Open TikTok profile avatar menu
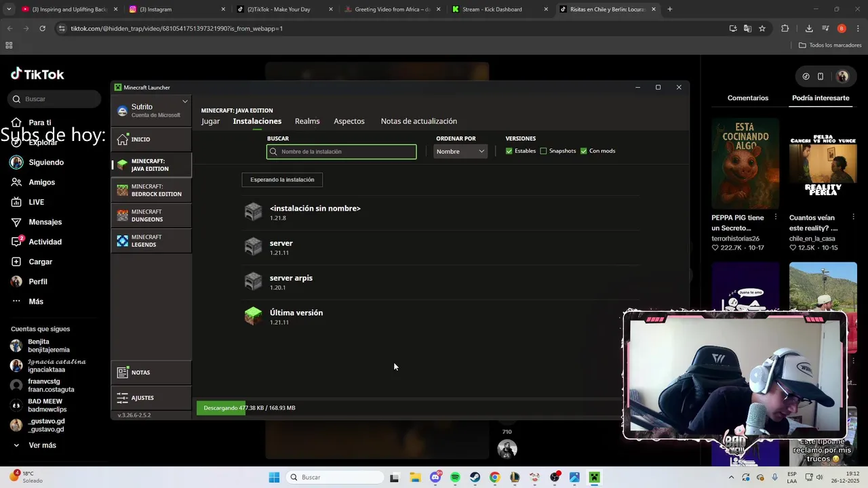This screenshot has width=868, height=488. click(x=843, y=77)
